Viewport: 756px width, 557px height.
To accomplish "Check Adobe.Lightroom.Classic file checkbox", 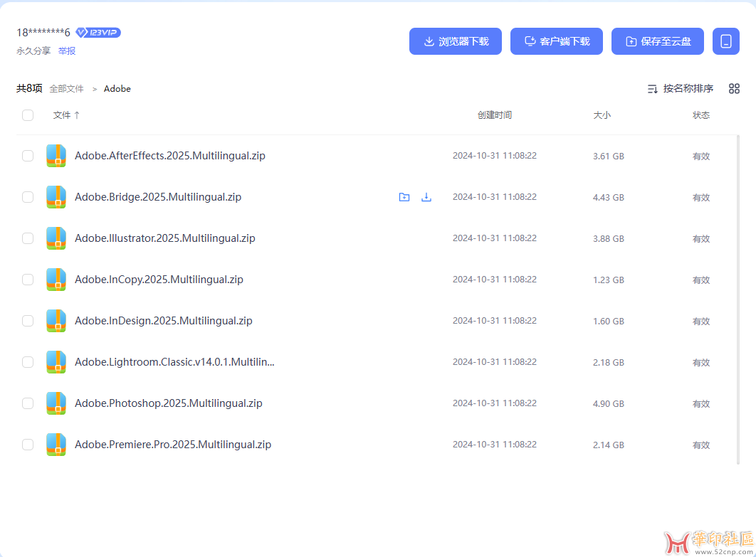I will [x=28, y=362].
